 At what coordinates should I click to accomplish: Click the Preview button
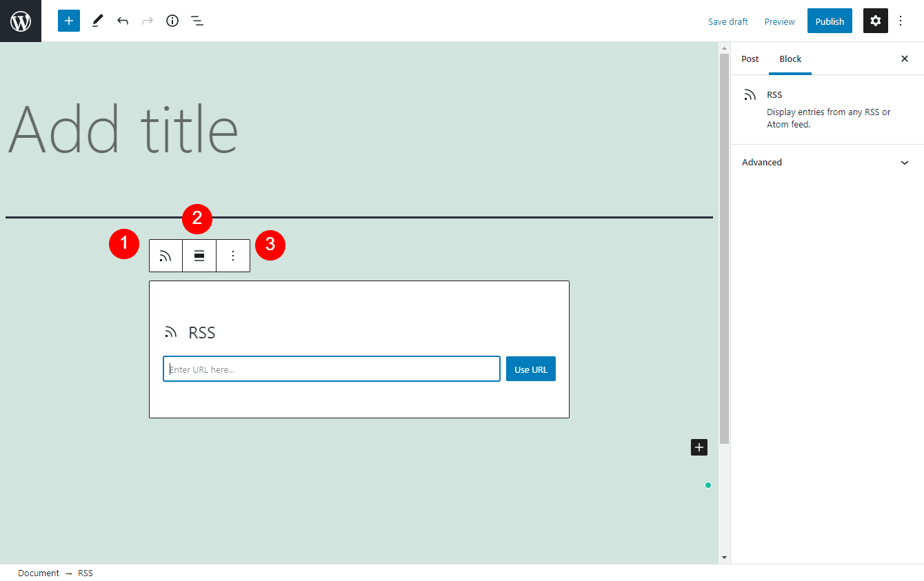(779, 21)
